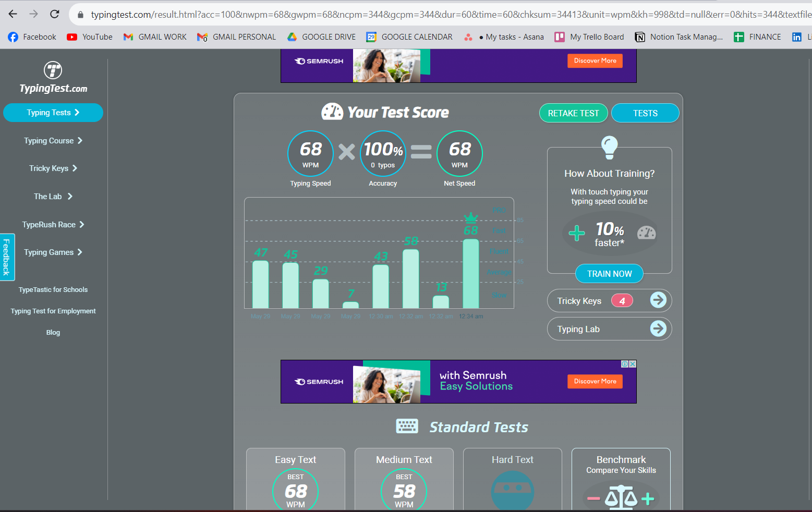Reload the page with the refresh icon
This screenshot has height=512, width=812.
pos(55,14)
